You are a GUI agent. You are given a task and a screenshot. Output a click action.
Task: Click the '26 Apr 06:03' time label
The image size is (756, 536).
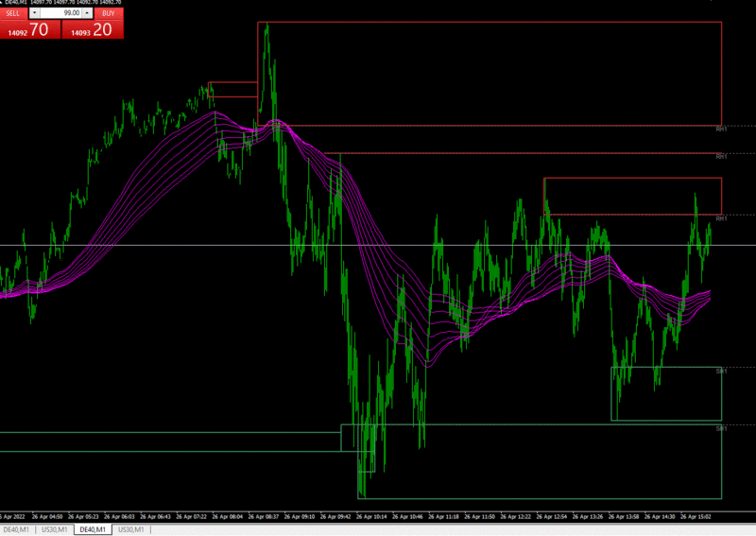pyautogui.click(x=120, y=517)
